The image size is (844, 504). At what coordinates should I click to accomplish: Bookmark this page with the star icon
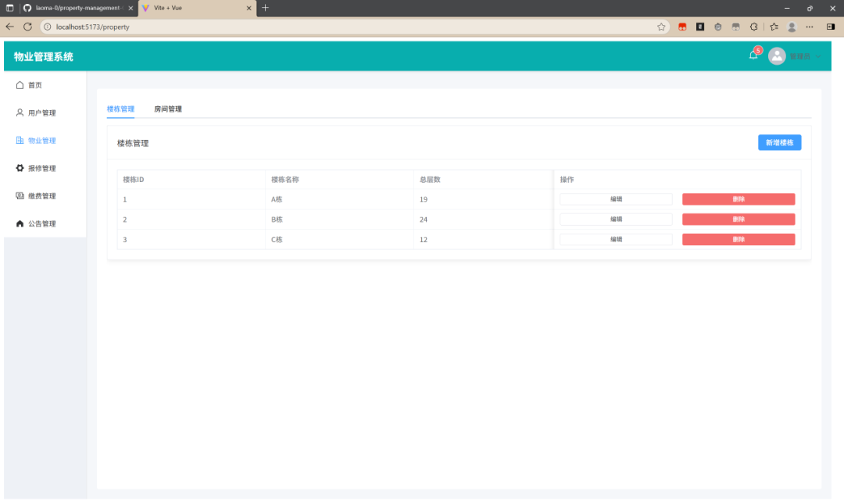[662, 27]
